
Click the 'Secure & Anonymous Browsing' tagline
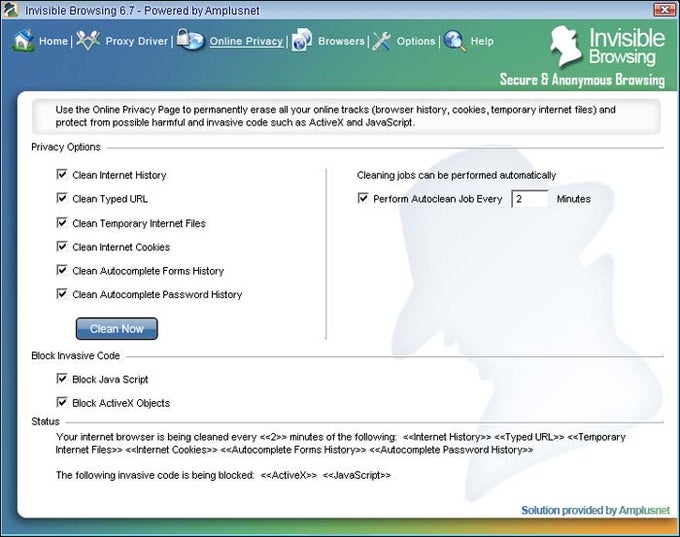[x=582, y=80]
